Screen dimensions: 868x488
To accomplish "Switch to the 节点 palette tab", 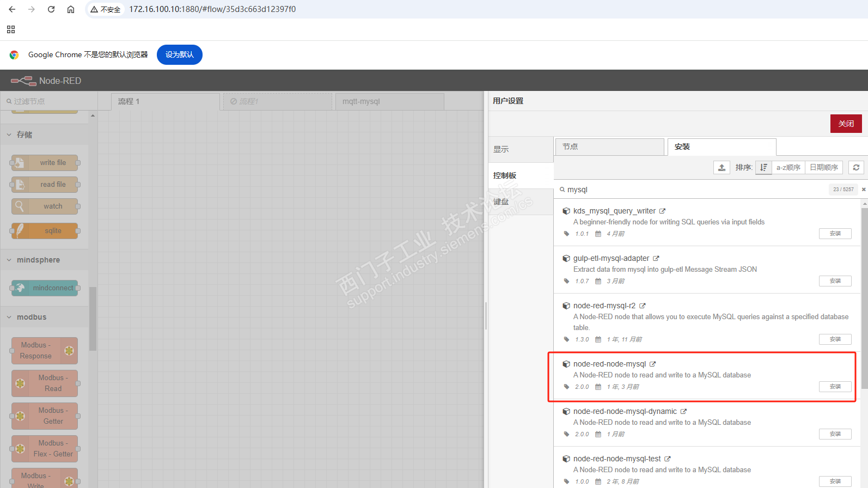I will coord(610,147).
